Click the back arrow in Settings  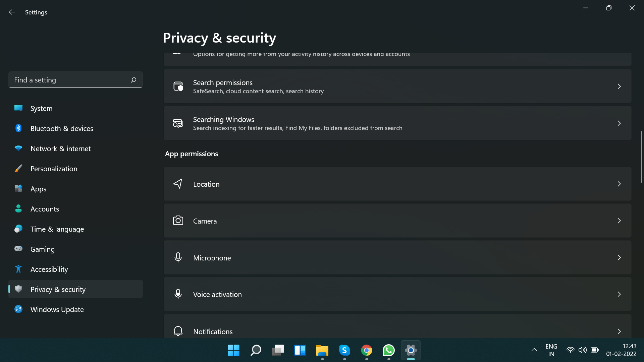click(12, 12)
